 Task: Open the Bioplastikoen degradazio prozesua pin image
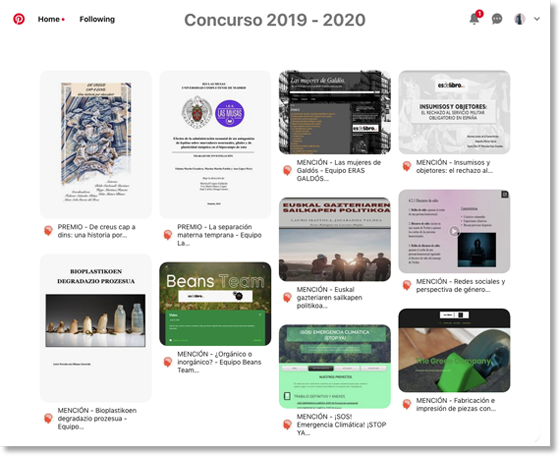click(96, 328)
